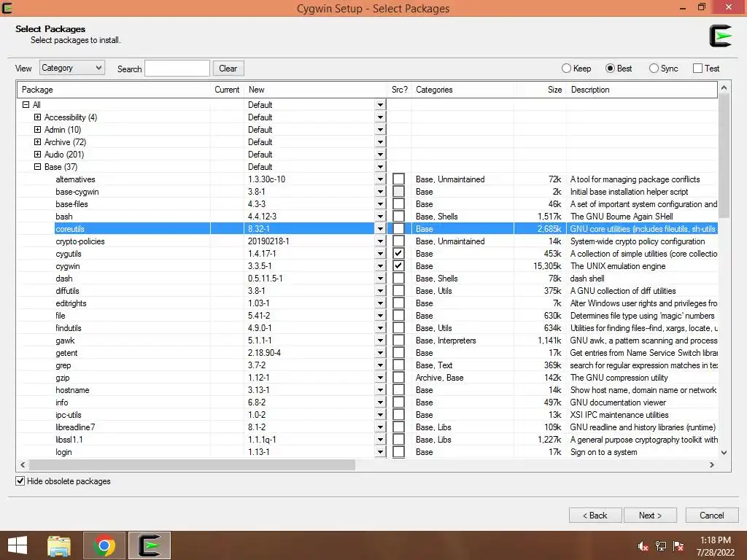747x560 pixels.
Task: Expand the Accessibility (4) category
Action: [x=37, y=117]
